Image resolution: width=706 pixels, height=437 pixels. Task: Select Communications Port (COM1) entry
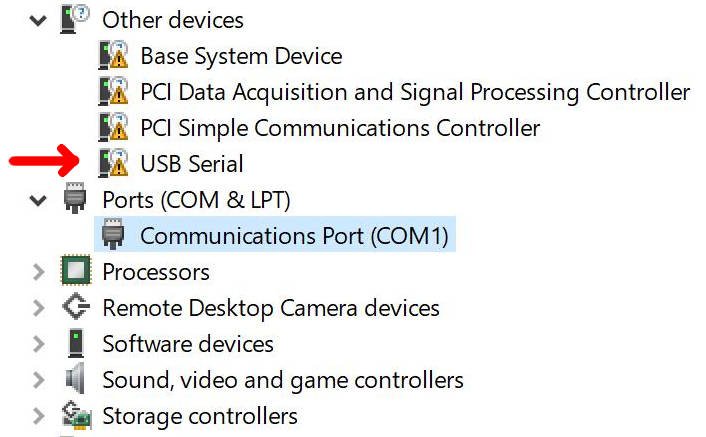click(x=294, y=236)
